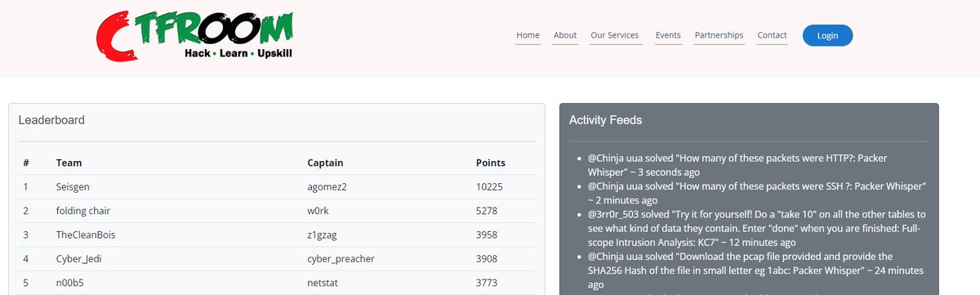Click the Points column header
This screenshot has width=980, height=295.
point(490,163)
